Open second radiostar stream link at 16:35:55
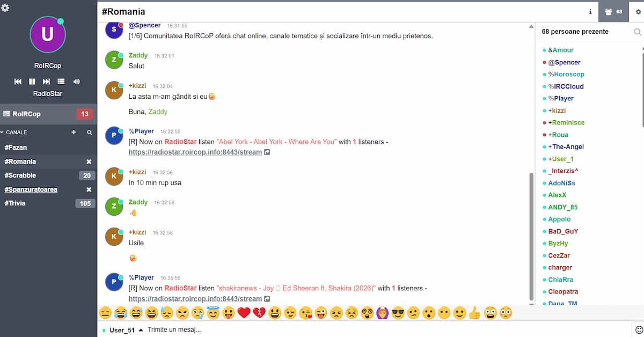This screenshot has width=644, height=337. click(x=195, y=298)
